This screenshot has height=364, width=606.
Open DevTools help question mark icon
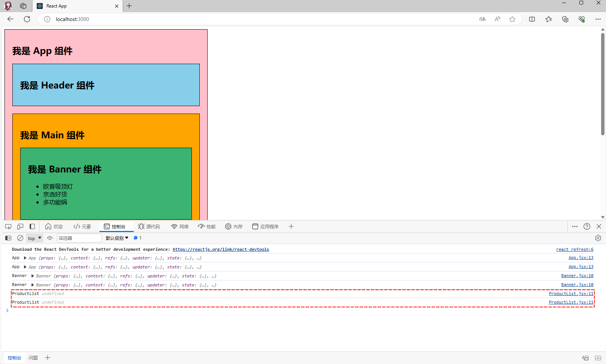click(587, 226)
